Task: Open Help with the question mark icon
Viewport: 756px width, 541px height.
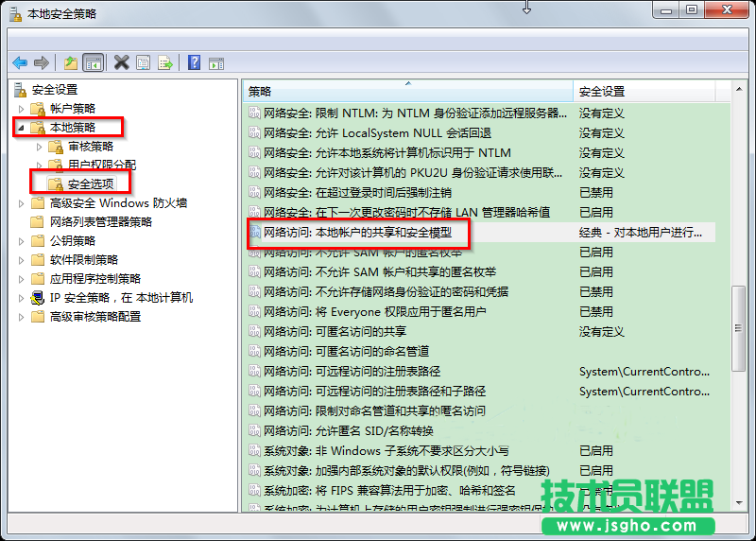Action: click(x=195, y=62)
